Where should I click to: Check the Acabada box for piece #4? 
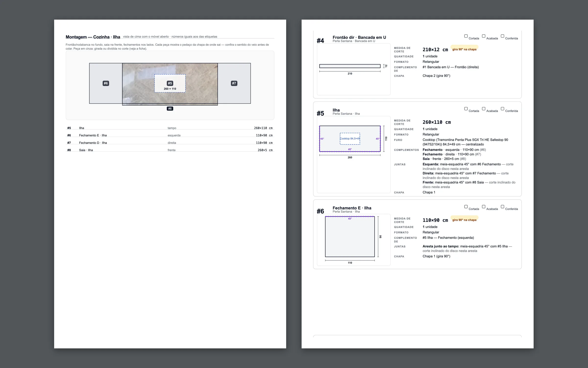pyautogui.click(x=483, y=36)
